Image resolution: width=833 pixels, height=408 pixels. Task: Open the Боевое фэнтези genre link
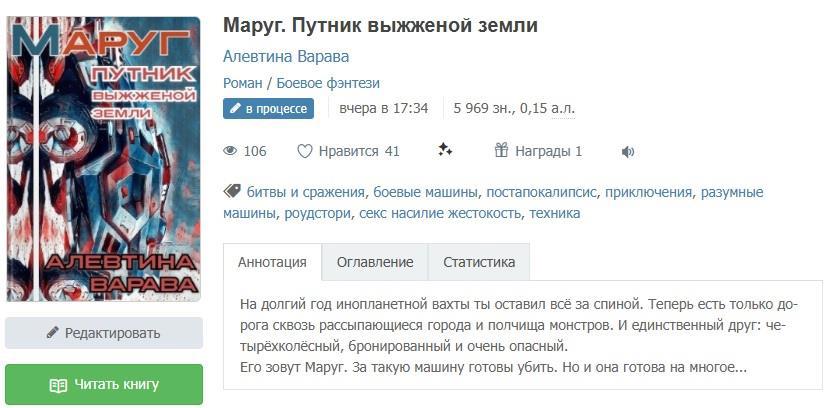point(328,83)
